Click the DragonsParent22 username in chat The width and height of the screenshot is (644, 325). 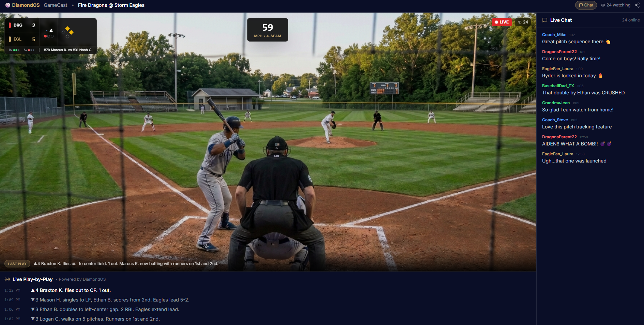point(559,51)
